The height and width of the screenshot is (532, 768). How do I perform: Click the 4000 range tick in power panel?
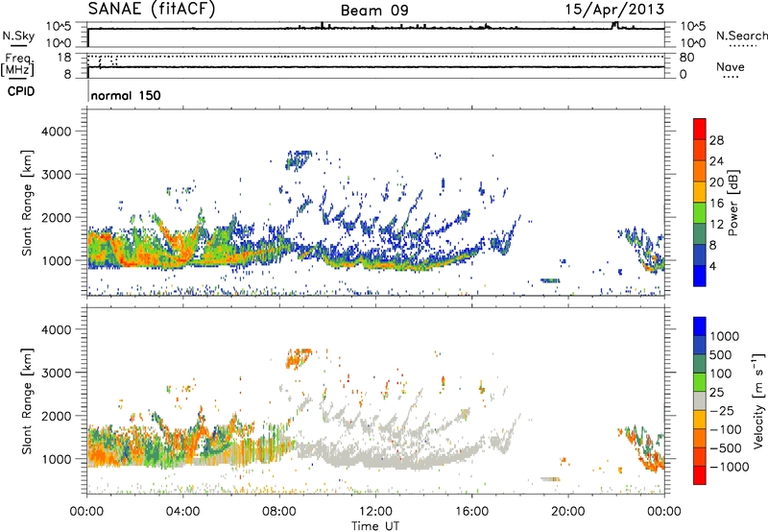(x=56, y=132)
